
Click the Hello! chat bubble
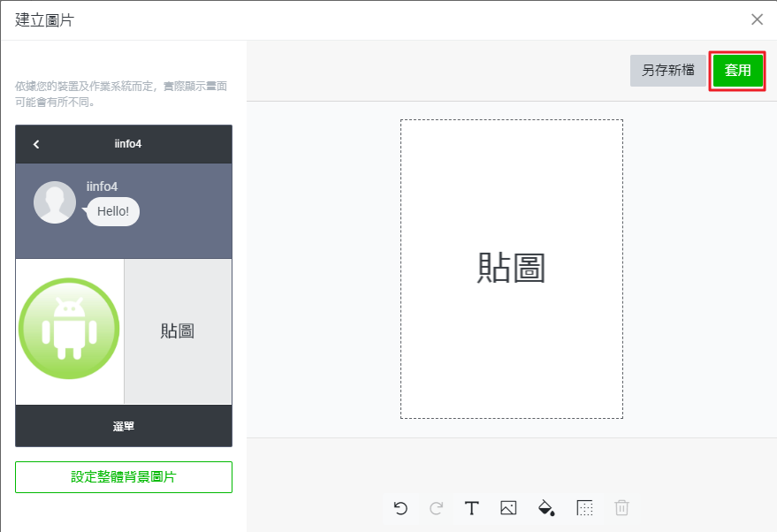[111, 211]
